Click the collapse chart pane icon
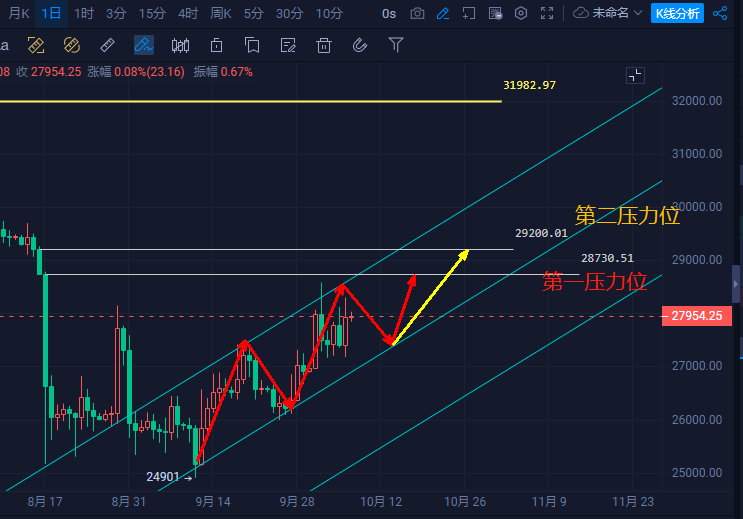The height and width of the screenshot is (519, 743). point(635,76)
